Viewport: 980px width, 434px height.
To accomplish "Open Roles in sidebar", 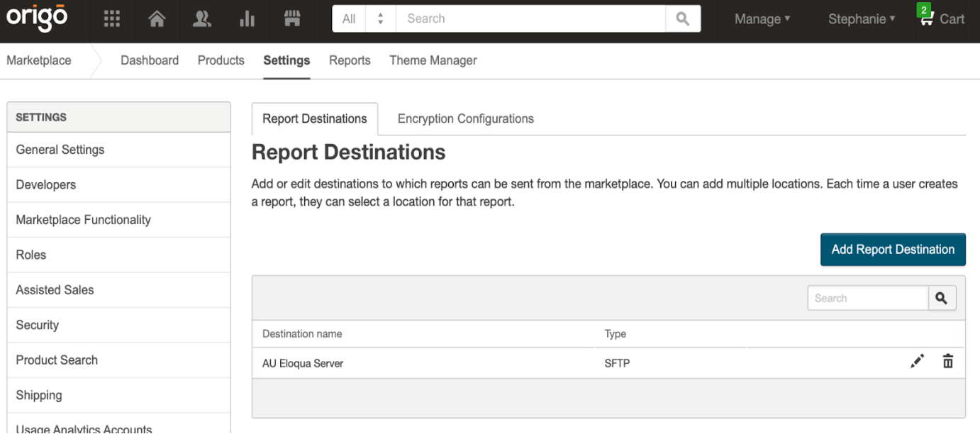I will click(x=119, y=255).
